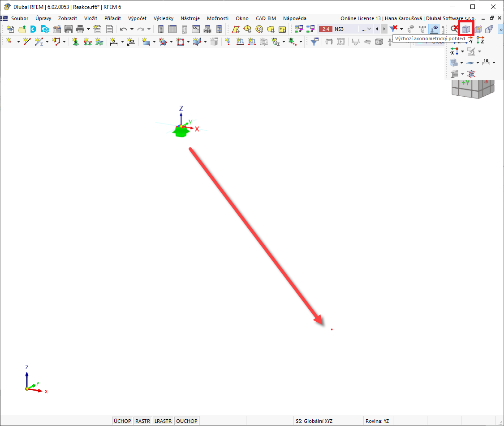
Task: View in direction of Z axis
Action: 481,40
